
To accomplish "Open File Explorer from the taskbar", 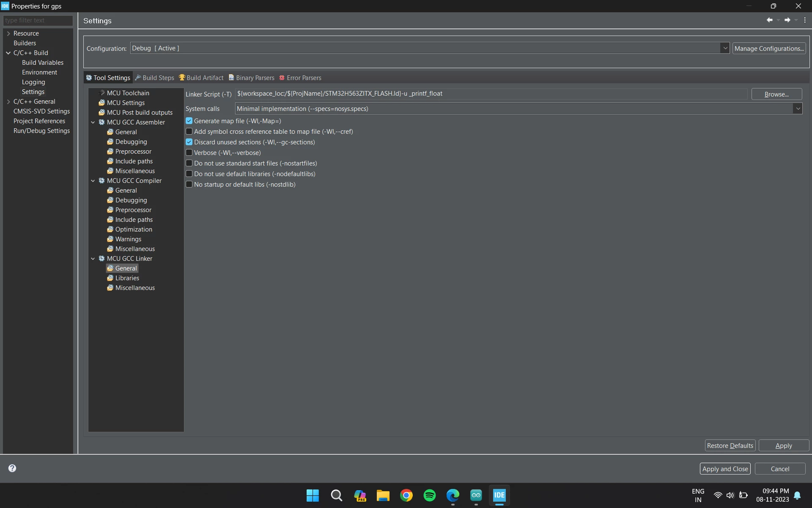I will (383, 495).
